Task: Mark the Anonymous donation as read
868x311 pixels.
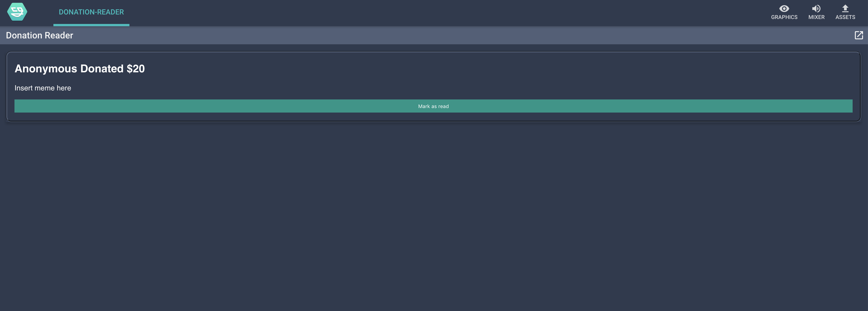Action: click(433, 106)
